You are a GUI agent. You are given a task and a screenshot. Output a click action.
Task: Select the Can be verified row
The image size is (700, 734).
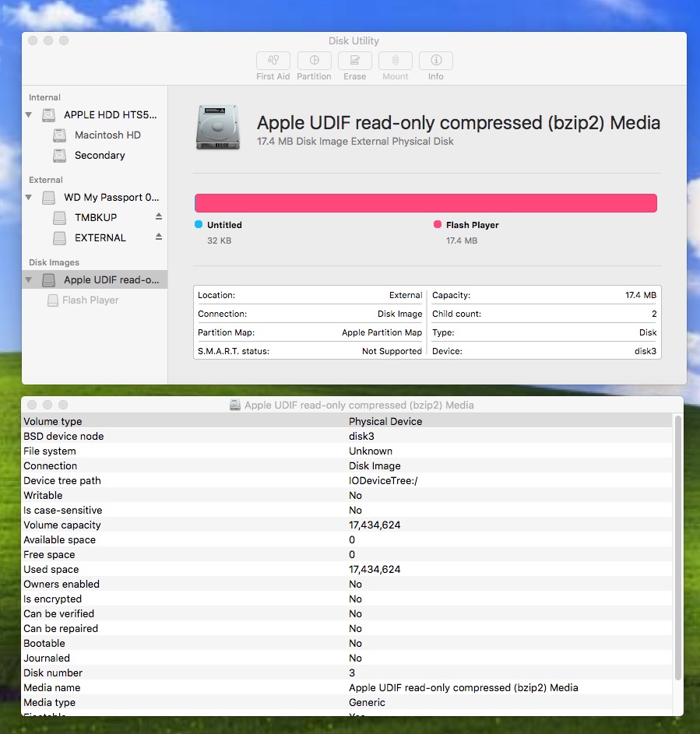[x=347, y=613]
